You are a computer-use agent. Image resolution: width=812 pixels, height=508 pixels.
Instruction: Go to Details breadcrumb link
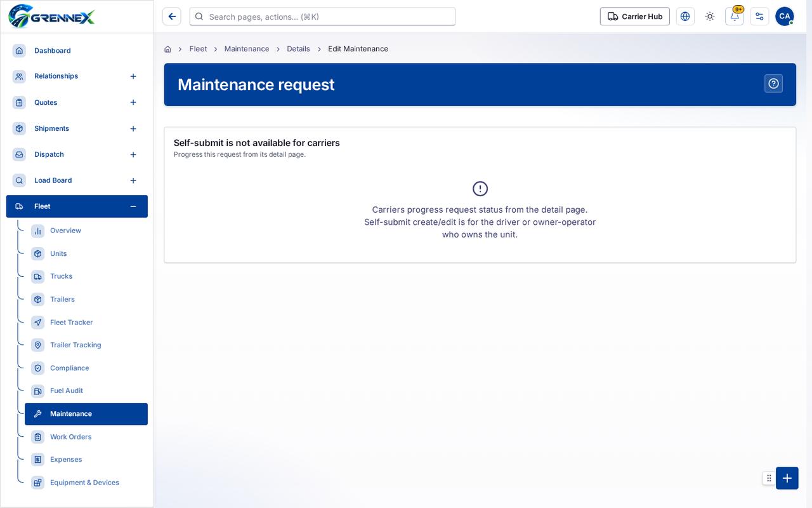298,49
